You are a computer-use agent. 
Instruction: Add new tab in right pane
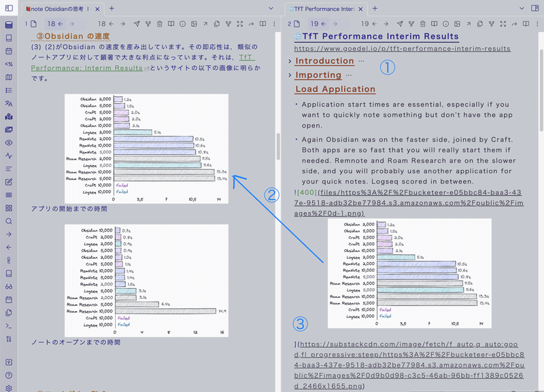coord(375,9)
